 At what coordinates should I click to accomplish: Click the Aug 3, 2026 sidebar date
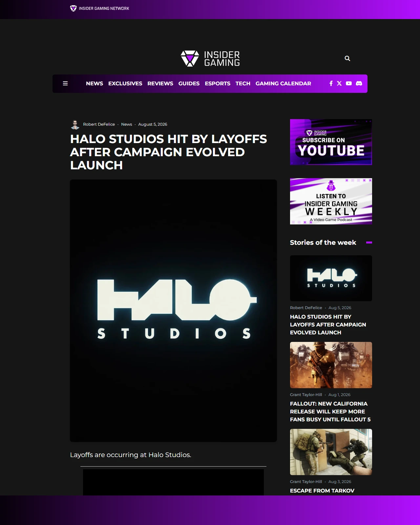coord(340,482)
